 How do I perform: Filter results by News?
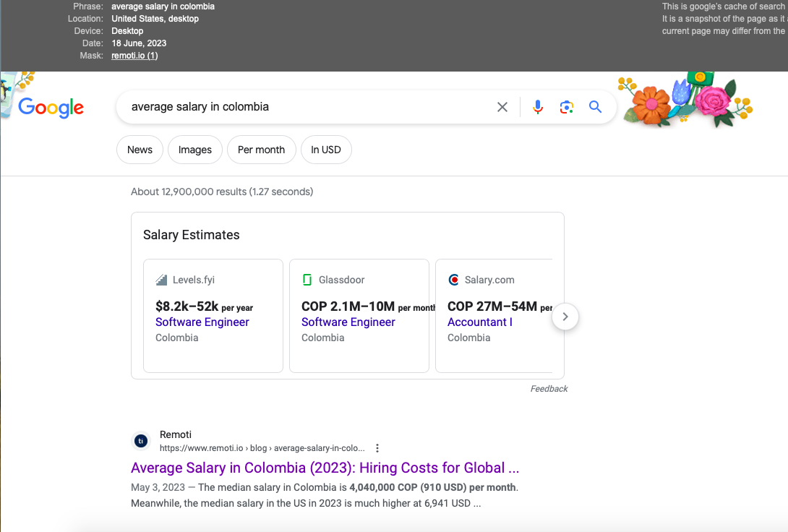(140, 150)
